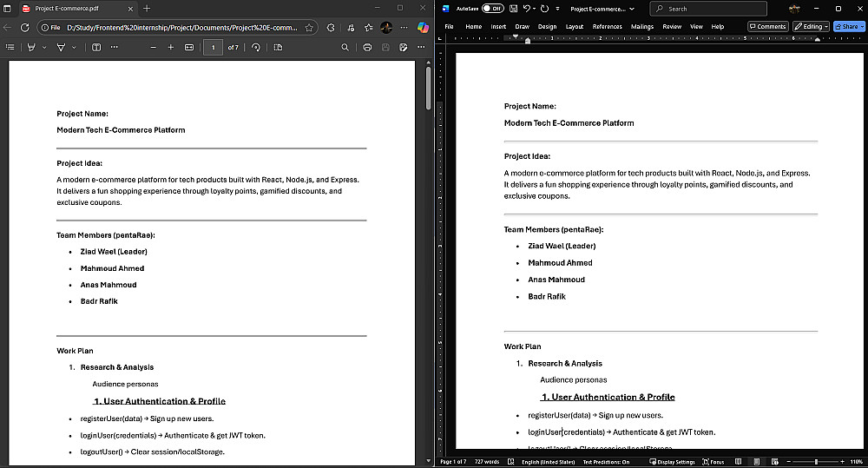Open Editing mode dropdown

point(811,27)
